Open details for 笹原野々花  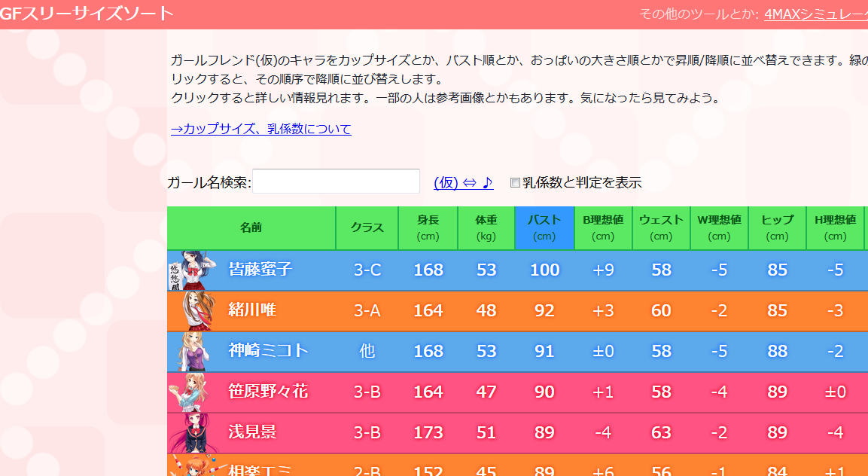pyautogui.click(x=269, y=392)
